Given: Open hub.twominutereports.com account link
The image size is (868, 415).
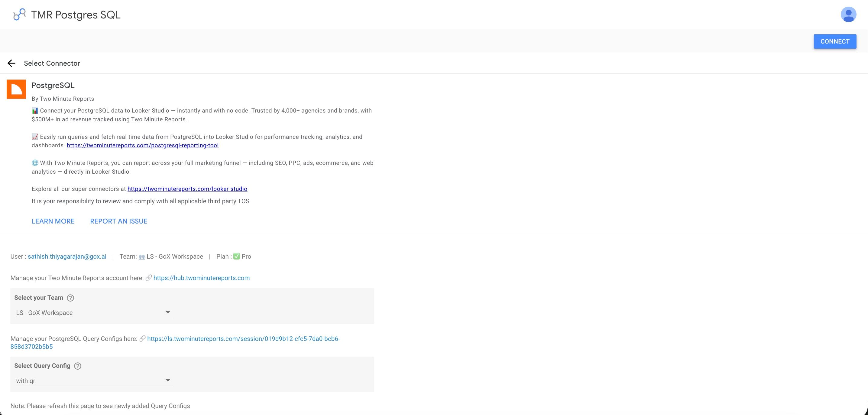Looking at the screenshot, I should coord(202,278).
